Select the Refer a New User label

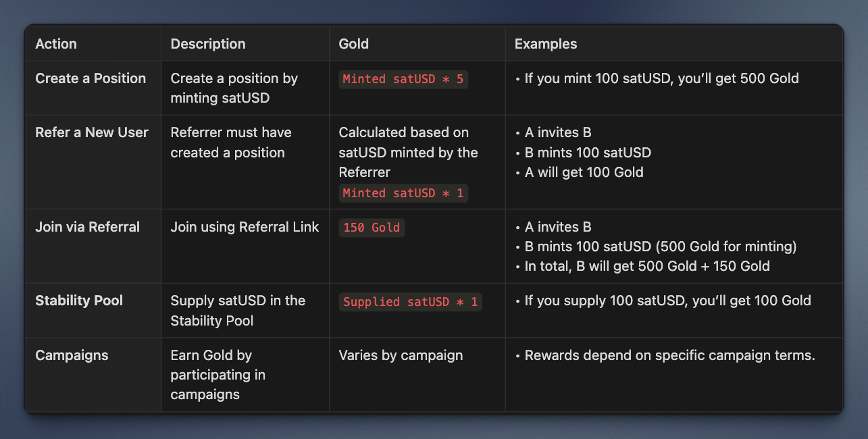pos(92,132)
